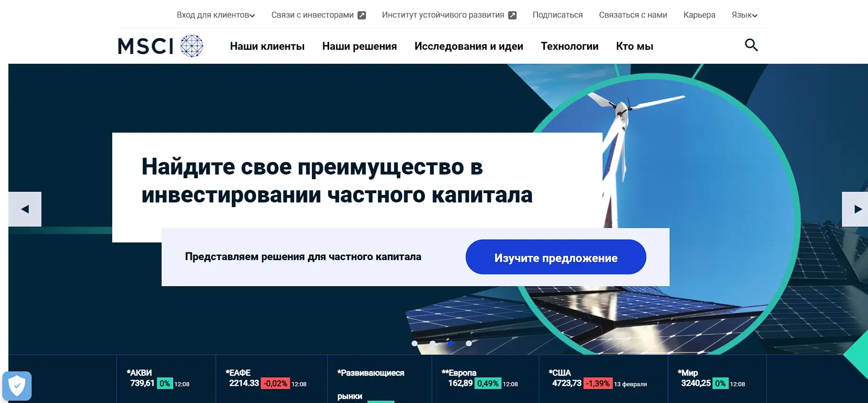
Task: Select the fourth carousel dot
Action: [x=469, y=343]
